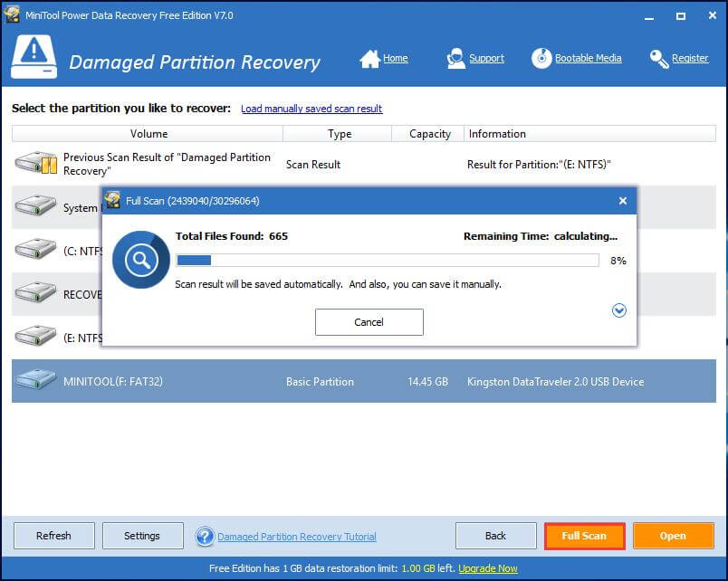
Task: Sort list by Capacity column header
Action: [429, 134]
